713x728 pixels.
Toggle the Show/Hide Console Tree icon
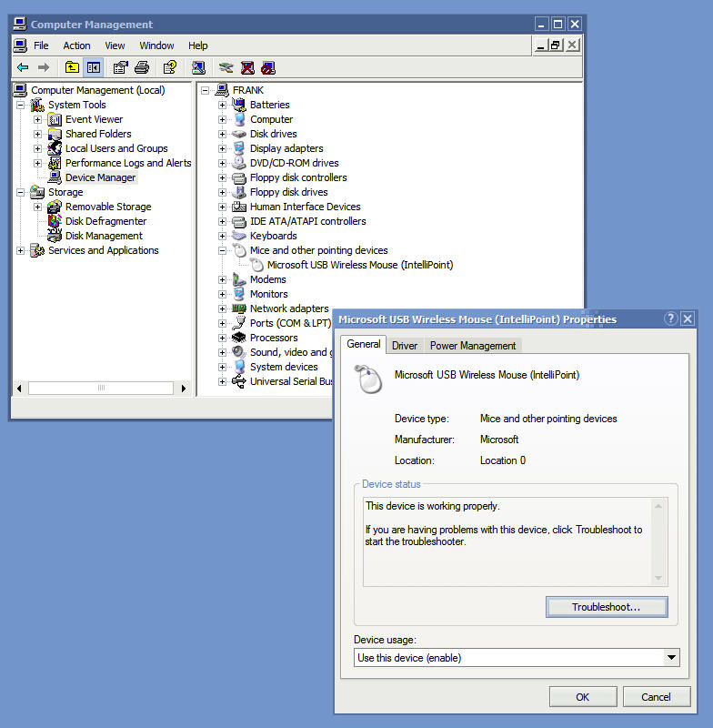tap(94, 67)
